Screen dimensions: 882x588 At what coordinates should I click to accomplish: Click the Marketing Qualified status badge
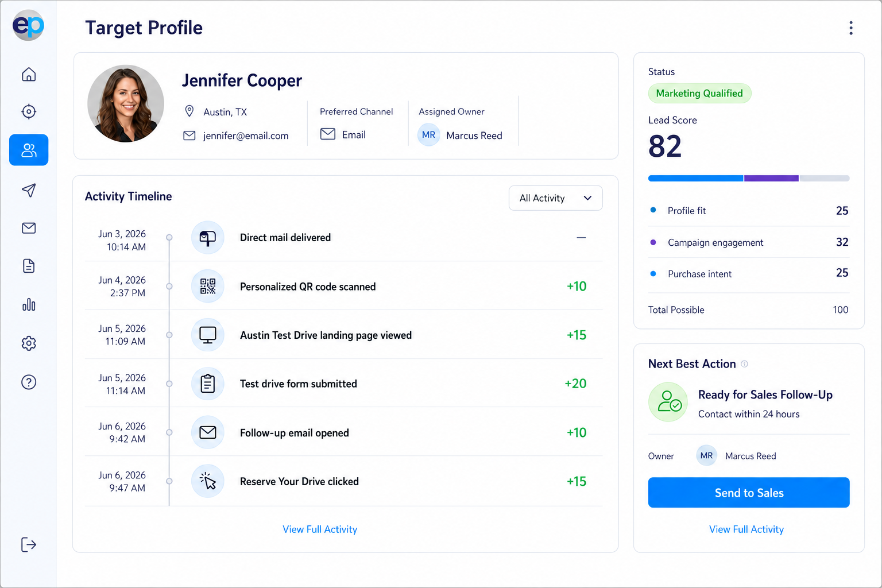[x=699, y=94]
